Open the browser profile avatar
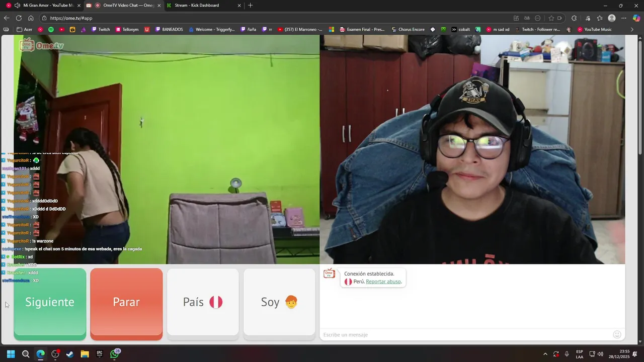This screenshot has width=644, height=362. pos(612,18)
